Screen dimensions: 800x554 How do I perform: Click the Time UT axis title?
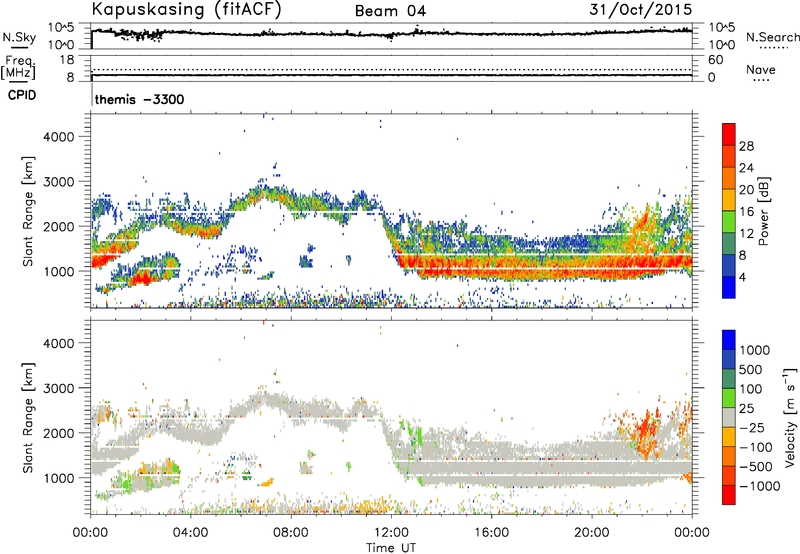click(391, 548)
